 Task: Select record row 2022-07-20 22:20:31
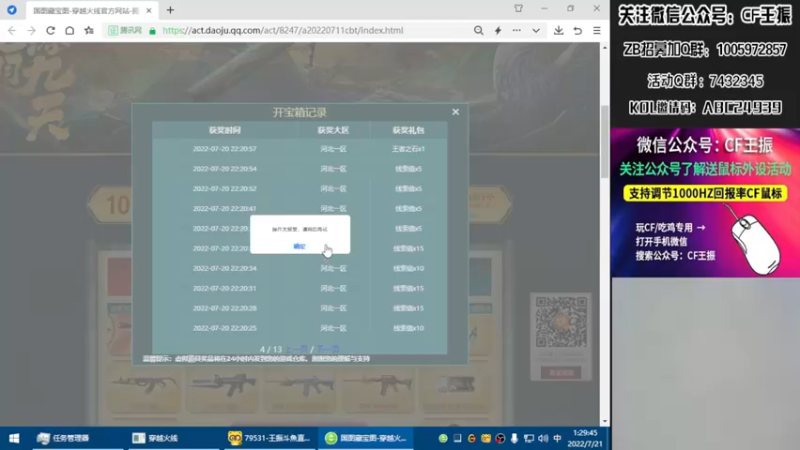point(299,288)
